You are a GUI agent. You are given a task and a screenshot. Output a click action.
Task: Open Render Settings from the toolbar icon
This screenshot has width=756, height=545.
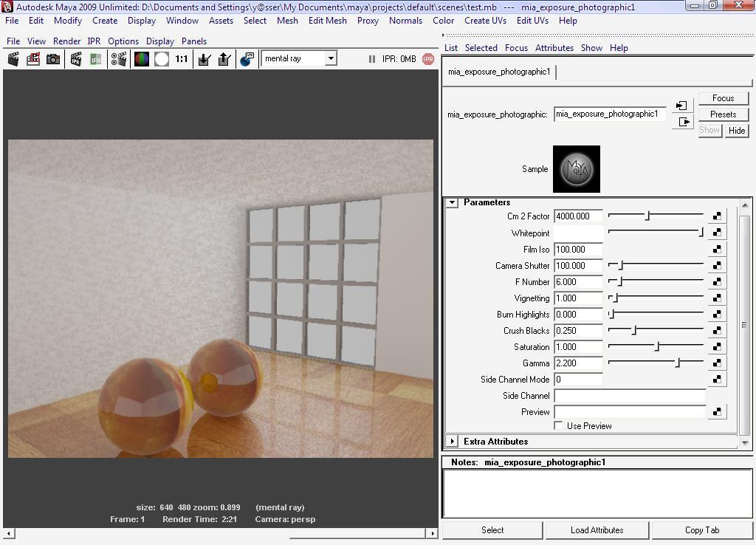pos(119,59)
